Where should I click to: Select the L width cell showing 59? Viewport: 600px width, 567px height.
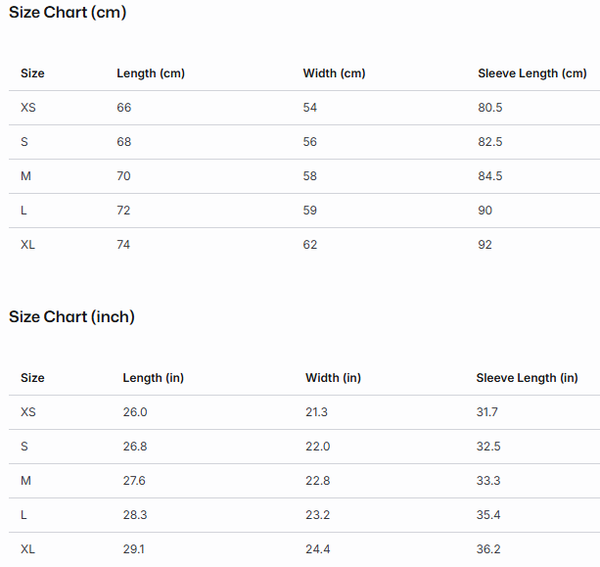tap(310, 210)
